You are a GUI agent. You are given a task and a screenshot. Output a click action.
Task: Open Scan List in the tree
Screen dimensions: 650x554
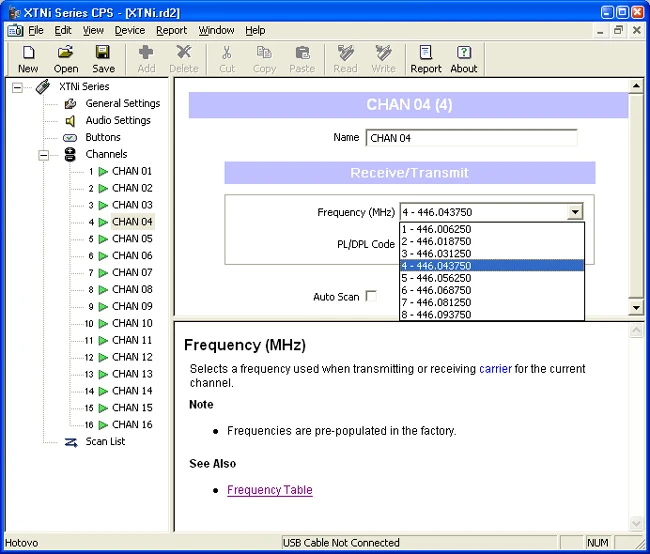pyautogui.click(x=105, y=441)
